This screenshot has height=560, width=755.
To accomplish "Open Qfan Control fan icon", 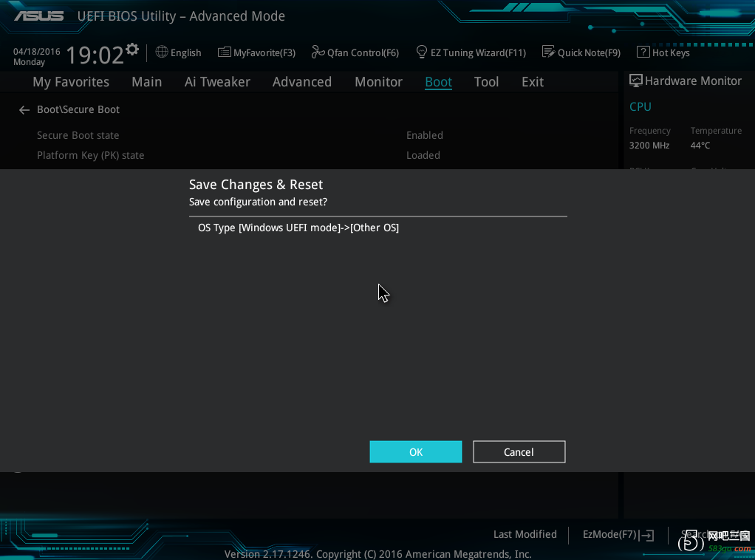I will click(x=318, y=52).
